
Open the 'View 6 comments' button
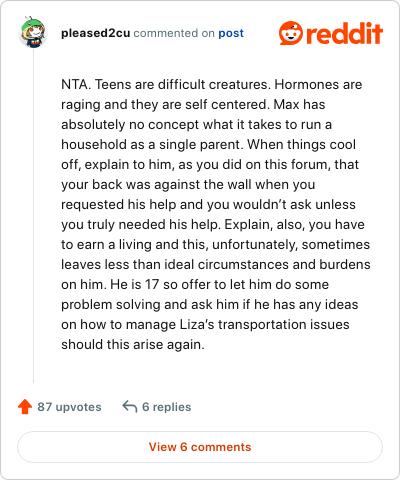[x=200, y=447]
